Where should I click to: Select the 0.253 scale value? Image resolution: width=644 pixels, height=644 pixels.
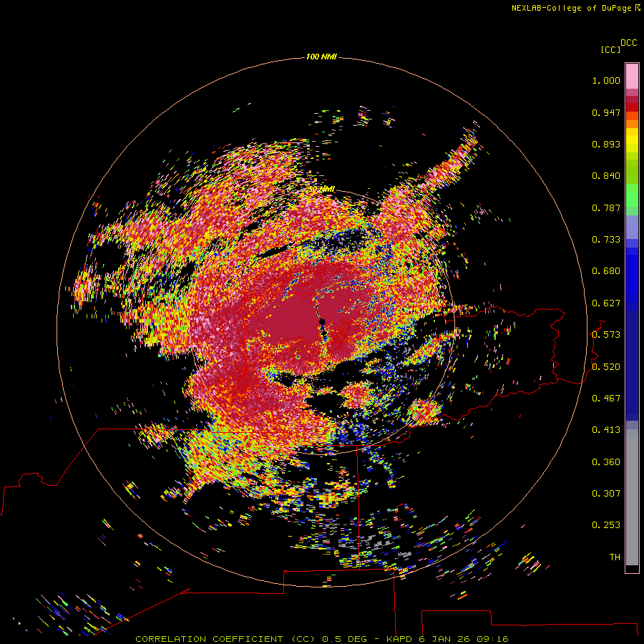click(606, 525)
